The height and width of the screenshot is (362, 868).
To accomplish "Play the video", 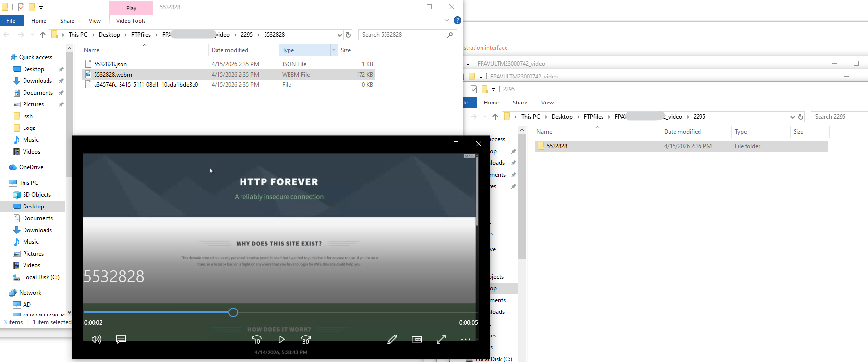I will [x=281, y=339].
